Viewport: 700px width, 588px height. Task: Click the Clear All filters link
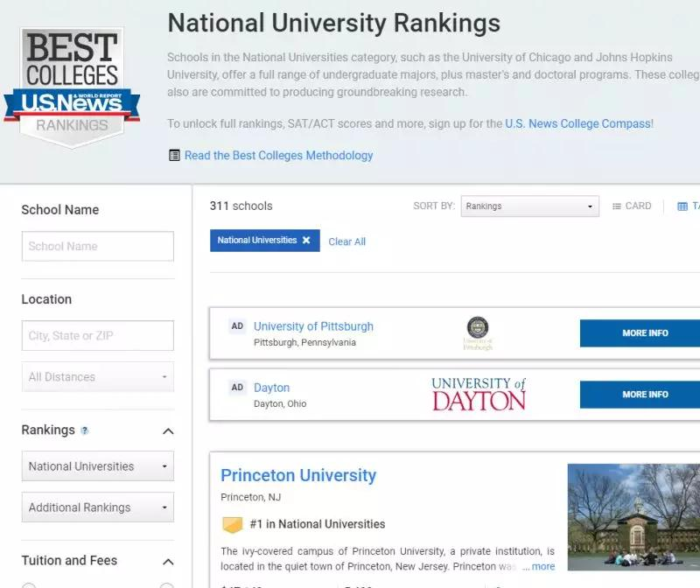click(x=346, y=241)
